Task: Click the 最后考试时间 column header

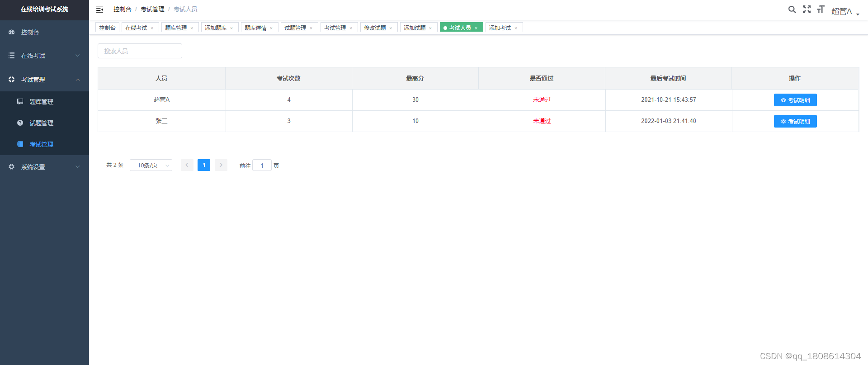Action: coord(668,78)
